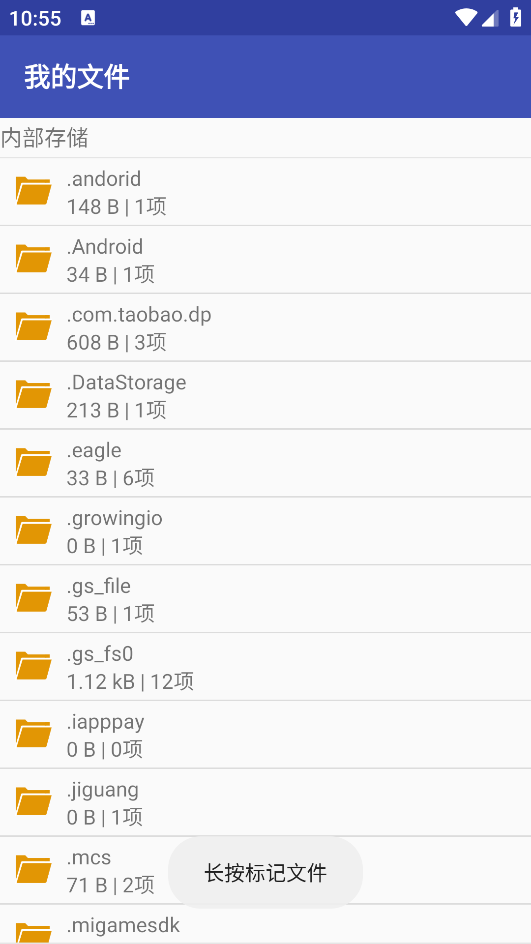Select the .iapppay row with 0项

(x=266, y=734)
